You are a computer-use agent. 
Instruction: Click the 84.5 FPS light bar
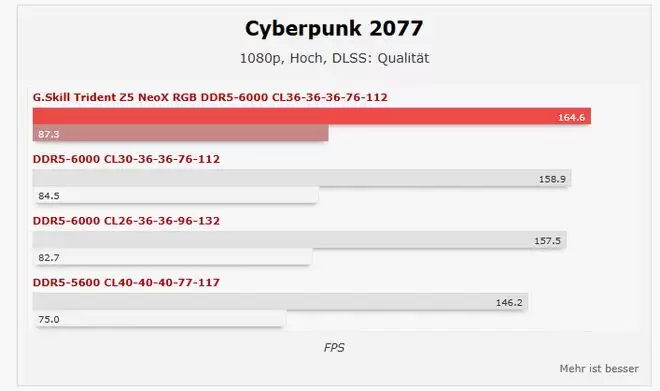pos(176,195)
